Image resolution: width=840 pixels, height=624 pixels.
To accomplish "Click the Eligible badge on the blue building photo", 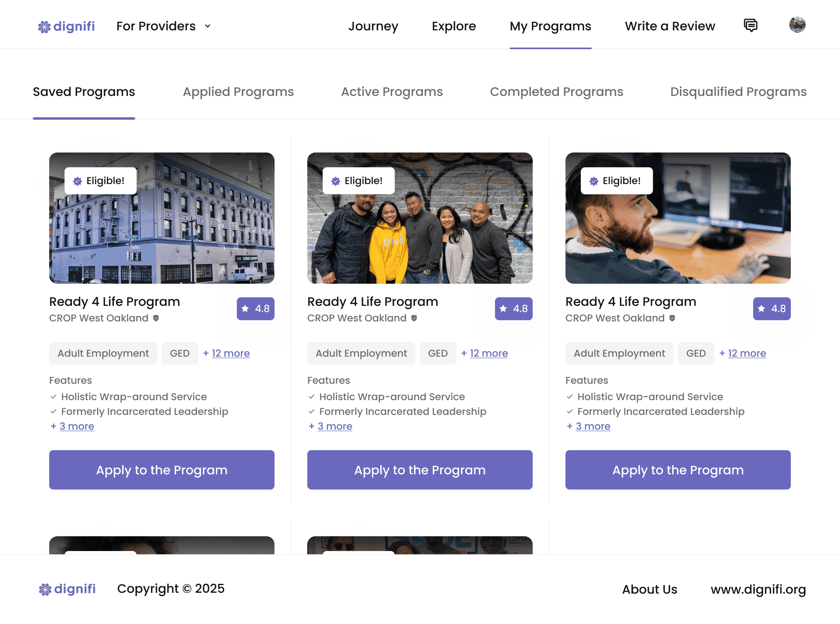I will tap(100, 181).
